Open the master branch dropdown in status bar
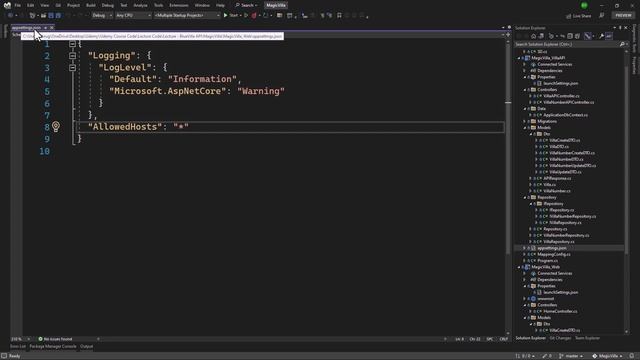This screenshot has height=360, width=640. coord(572,356)
